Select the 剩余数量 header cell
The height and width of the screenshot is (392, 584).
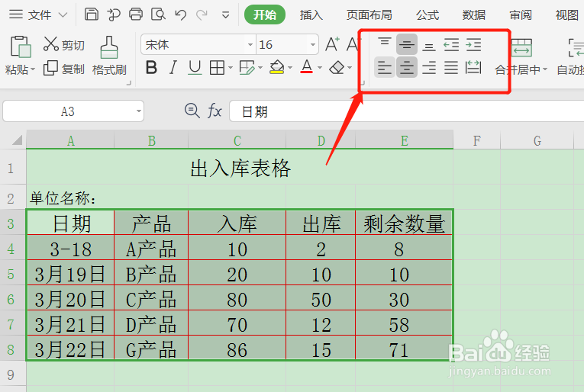[404, 223]
